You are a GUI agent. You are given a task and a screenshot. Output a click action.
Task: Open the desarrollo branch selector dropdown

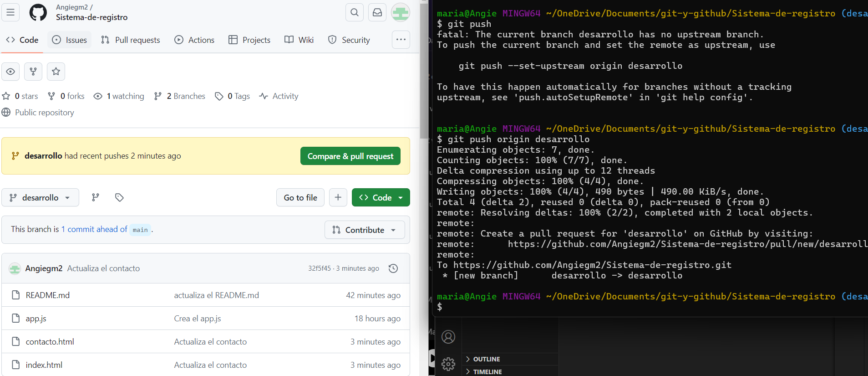coord(40,197)
